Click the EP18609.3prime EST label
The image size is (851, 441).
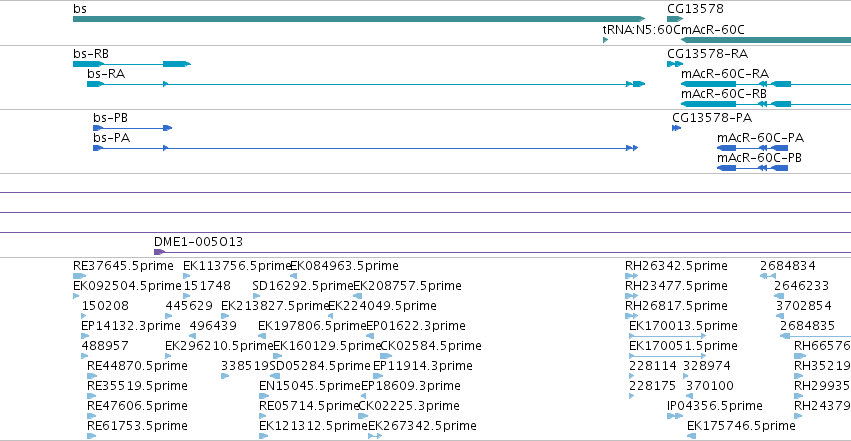[x=411, y=386]
